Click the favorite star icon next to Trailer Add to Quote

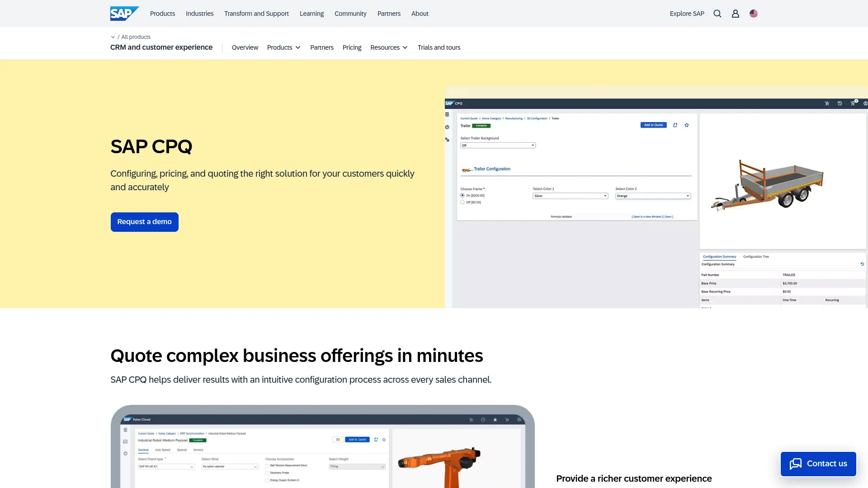(687, 125)
